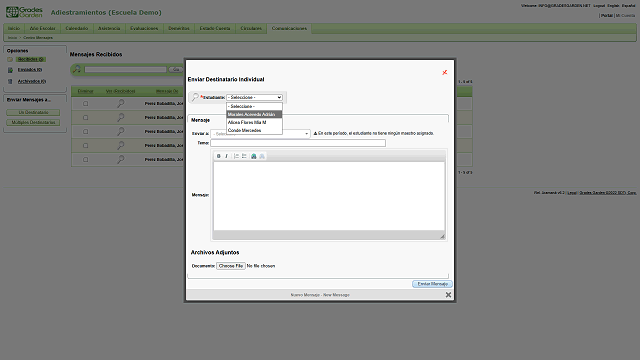View the Estado Cuenta tab
This screenshot has width=640, height=360.
coord(215,29)
